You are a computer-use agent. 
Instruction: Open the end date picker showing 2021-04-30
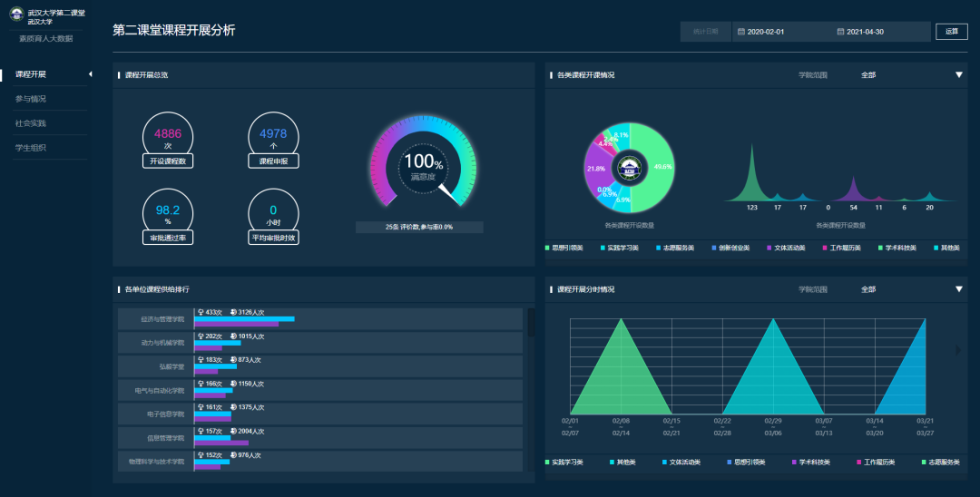[877, 32]
